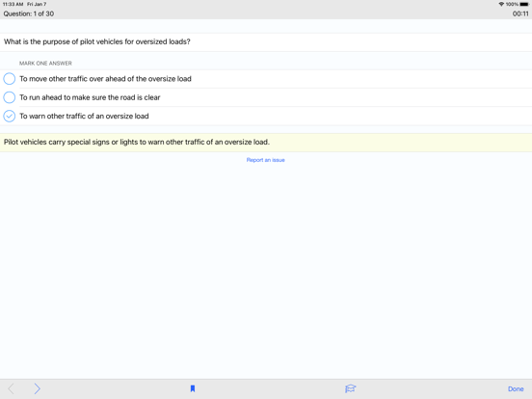This screenshot has height=399, width=532.
Task: Go to the next question arrow
Action: [x=37, y=388]
